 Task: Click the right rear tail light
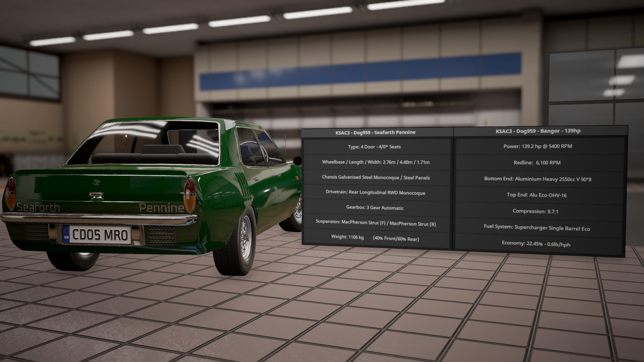[x=190, y=195]
